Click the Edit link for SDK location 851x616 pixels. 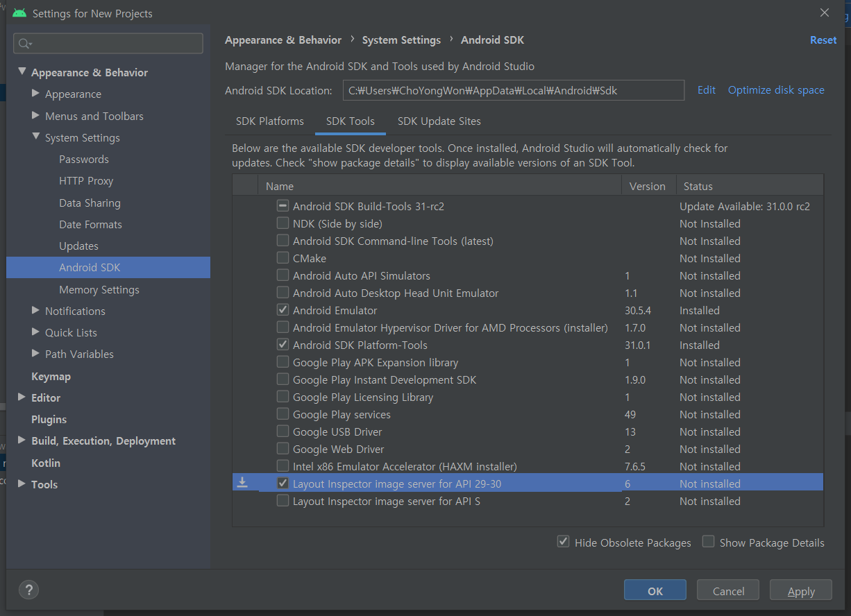pyautogui.click(x=707, y=90)
